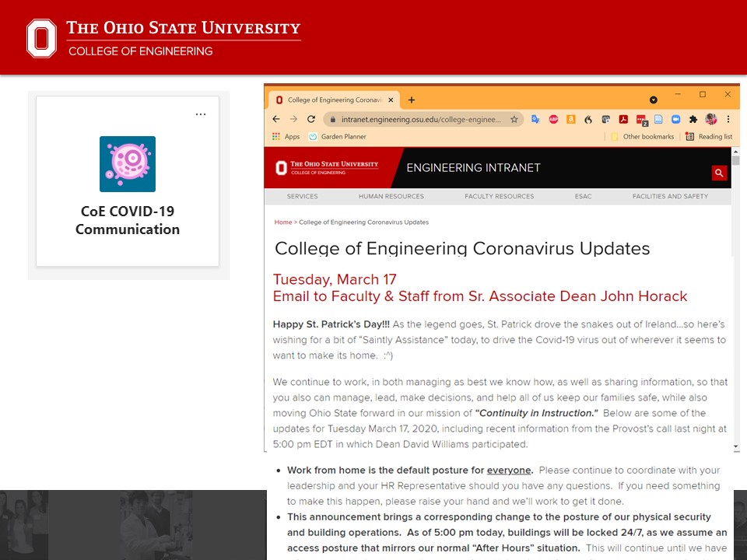Open the Adobe Acrobat extension
Viewport: 747px width, 560px height.
point(623,120)
